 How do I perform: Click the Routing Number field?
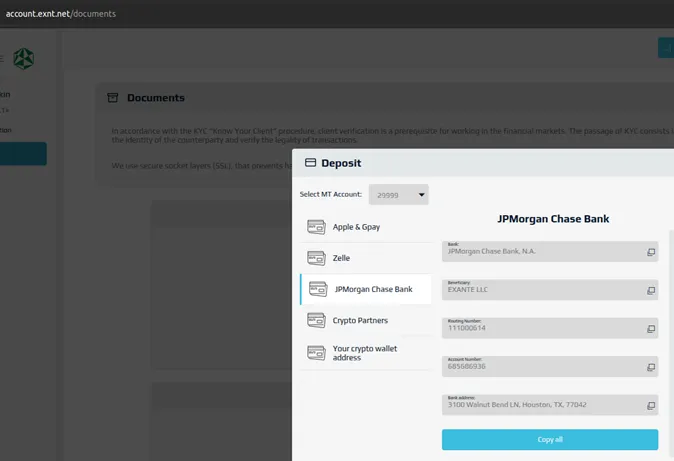point(550,328)
